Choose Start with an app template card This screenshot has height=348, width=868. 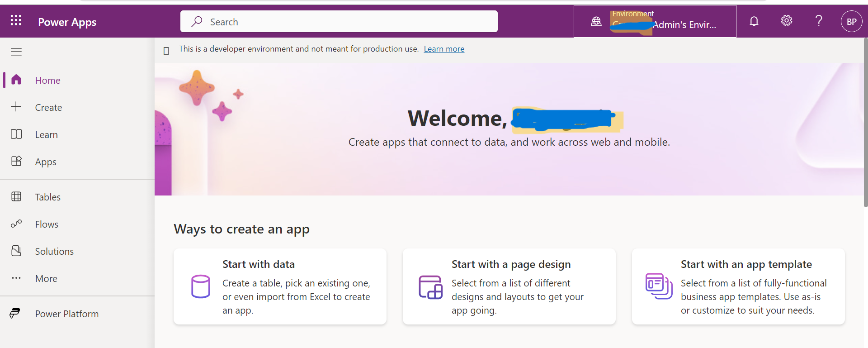point(738,286)
